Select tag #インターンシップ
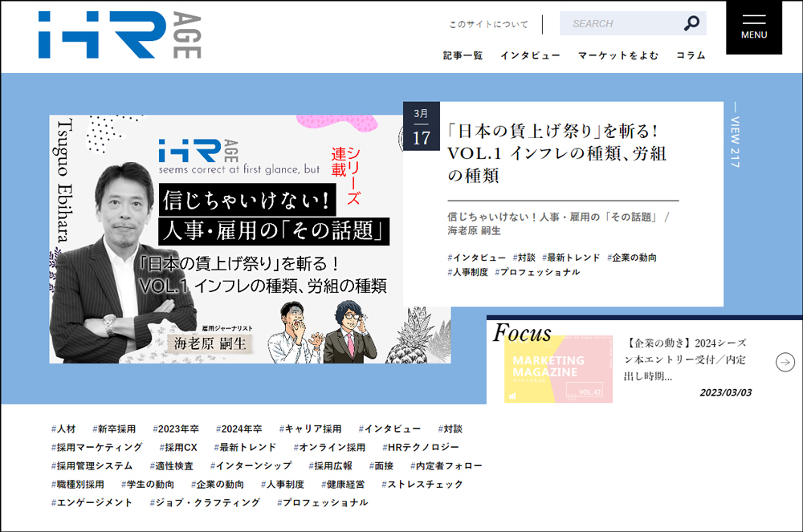803x532 pixels. (251, 465)
